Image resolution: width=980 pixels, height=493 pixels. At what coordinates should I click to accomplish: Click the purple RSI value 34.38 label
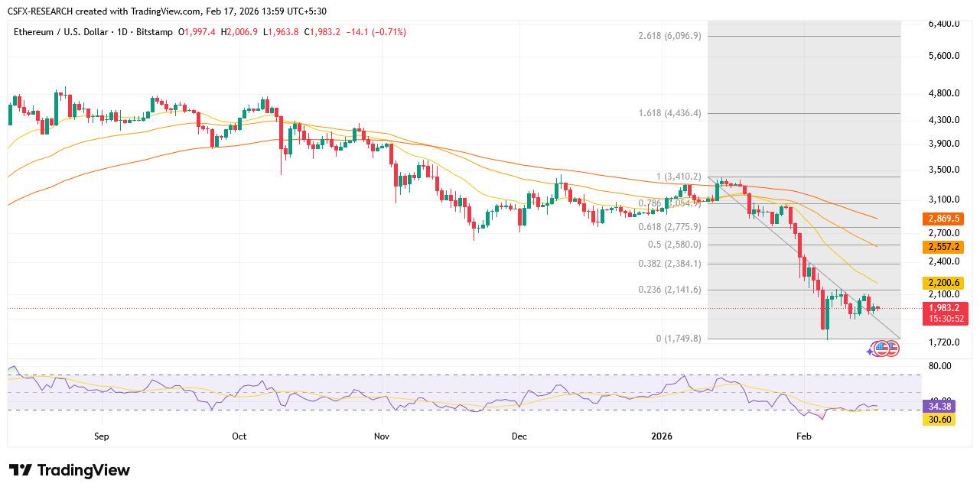(x=939, y=407)
